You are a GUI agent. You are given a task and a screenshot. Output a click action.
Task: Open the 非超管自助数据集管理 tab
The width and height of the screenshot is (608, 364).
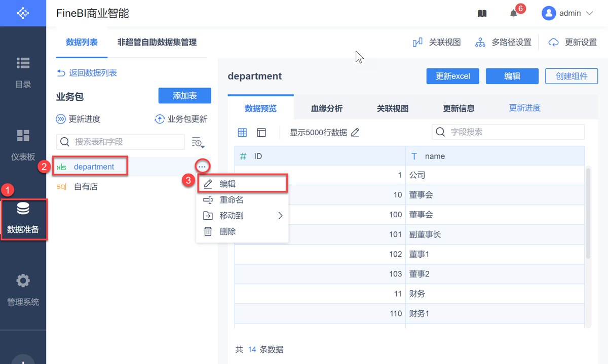[x=157, y=43]
